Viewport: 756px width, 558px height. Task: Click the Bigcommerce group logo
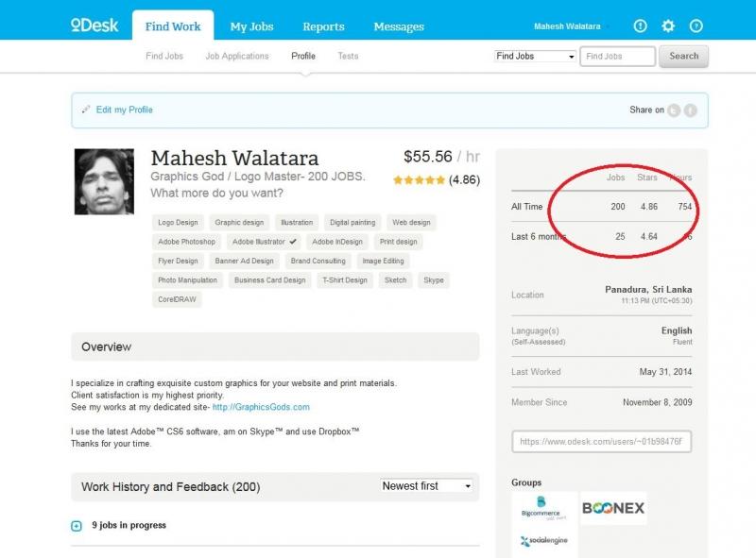(542, 508)
